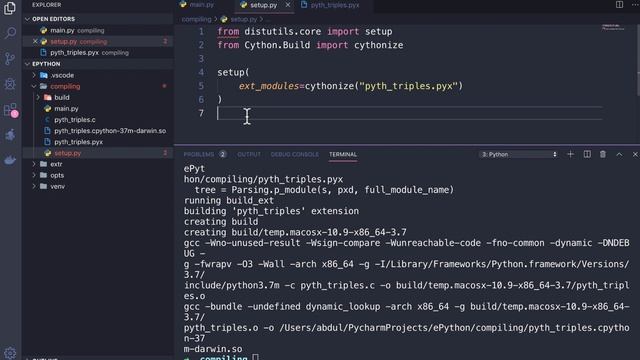Click 'running build_ext' in terminal output

[229, 200]
